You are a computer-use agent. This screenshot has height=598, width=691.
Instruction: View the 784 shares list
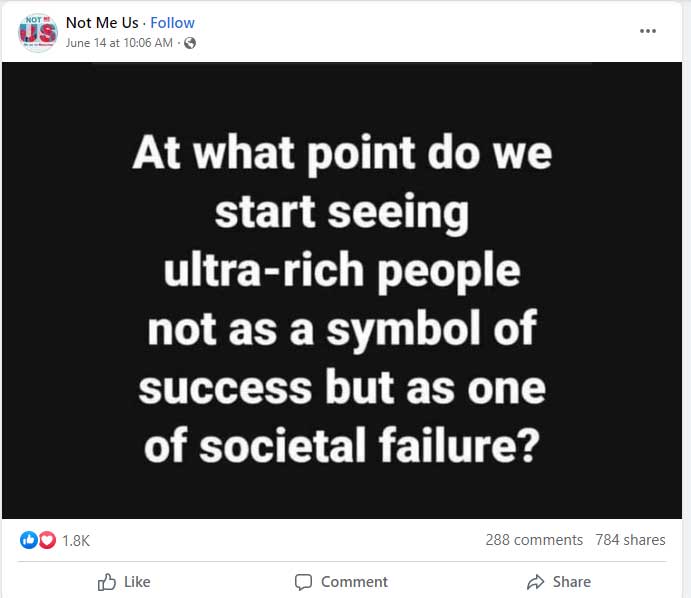[630, 540]
